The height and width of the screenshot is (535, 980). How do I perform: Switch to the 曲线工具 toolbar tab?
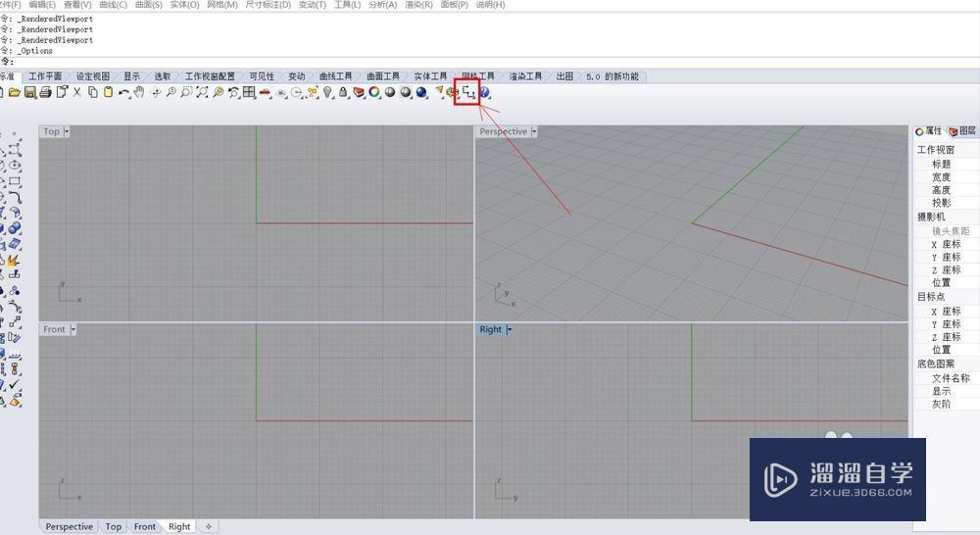(x=335, y=76)
